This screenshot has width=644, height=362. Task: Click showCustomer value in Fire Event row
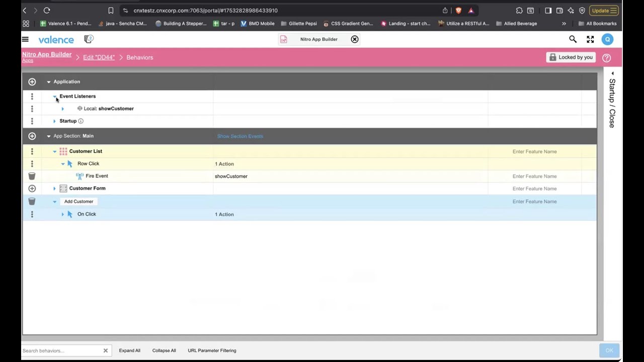(231, 176)
